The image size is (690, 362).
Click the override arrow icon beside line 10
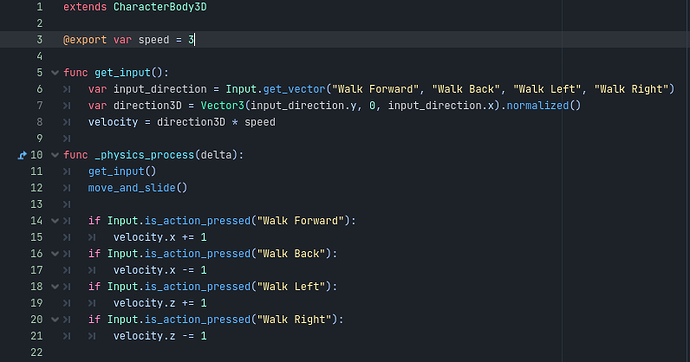[22, 155]
